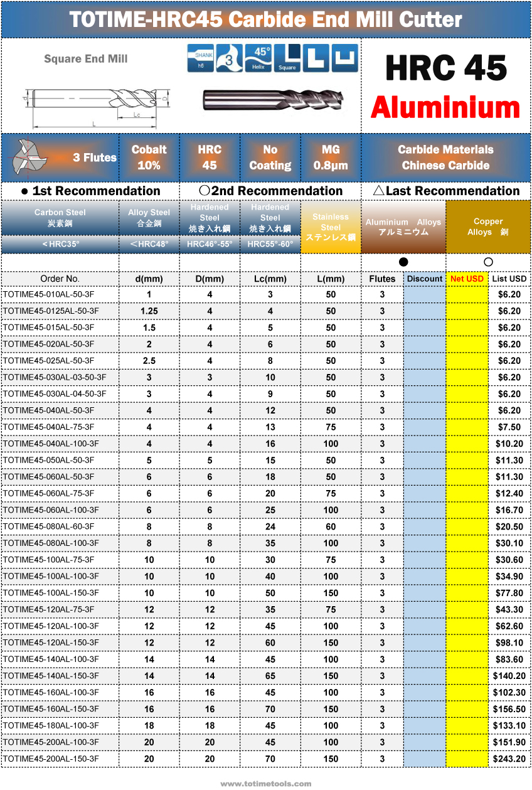The width and height of the screenshot is (532, 790).
Task: Click the yellow Stainless Steel header
Action: tap(331, 227)
